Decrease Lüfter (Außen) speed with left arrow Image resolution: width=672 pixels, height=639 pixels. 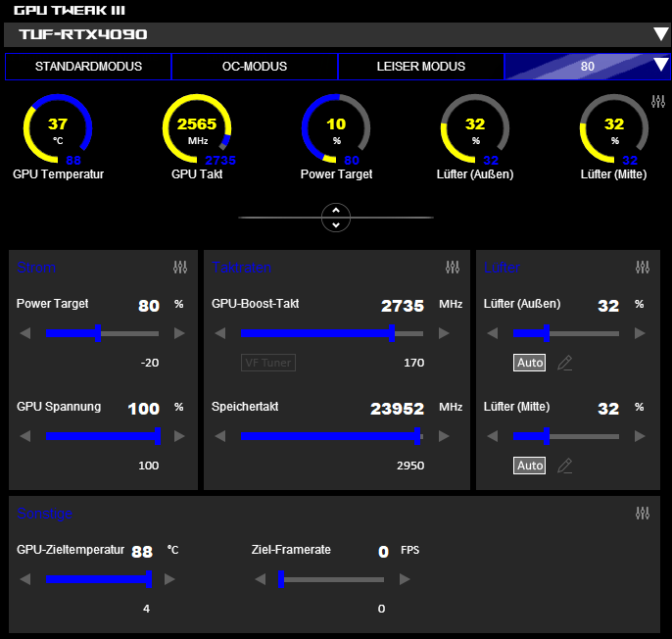click(x=493, y=333)
